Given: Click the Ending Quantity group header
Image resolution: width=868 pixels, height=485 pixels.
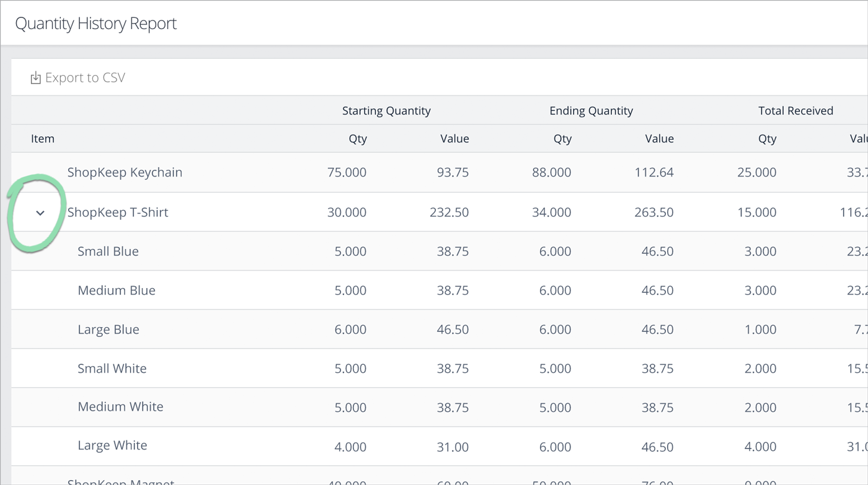Looking at the screenshot, I should tap(591, 111).
